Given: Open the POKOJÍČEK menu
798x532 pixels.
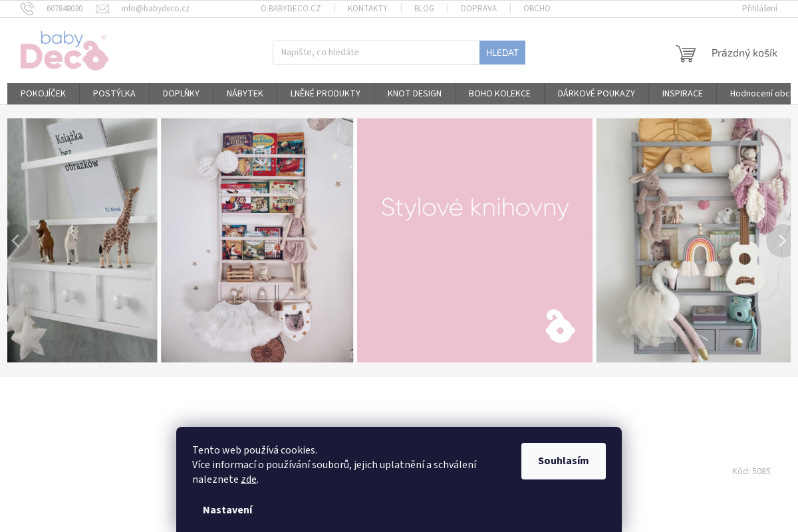Looking at the screenshot, I should pyautogui.click(x=43, y=93).
